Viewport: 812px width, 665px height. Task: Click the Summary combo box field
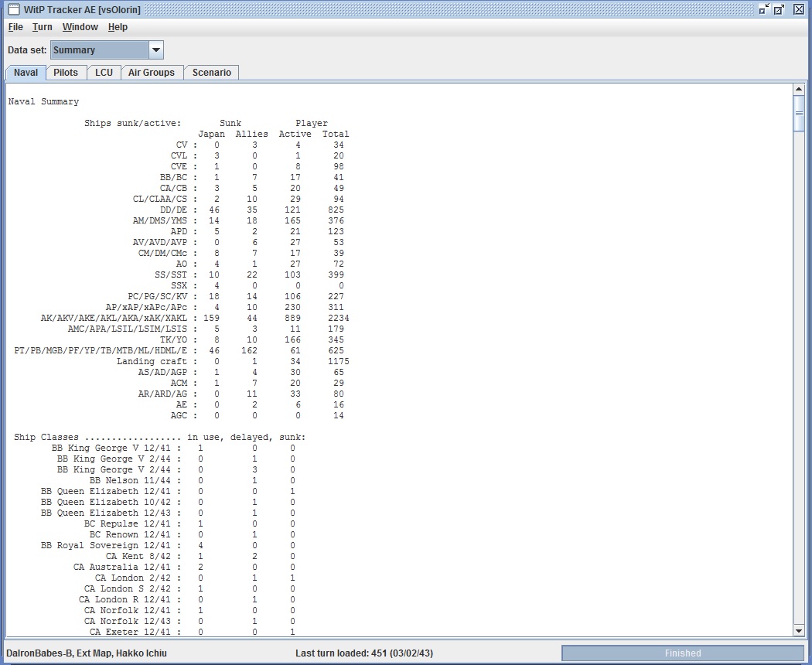[x=100, y=50]
